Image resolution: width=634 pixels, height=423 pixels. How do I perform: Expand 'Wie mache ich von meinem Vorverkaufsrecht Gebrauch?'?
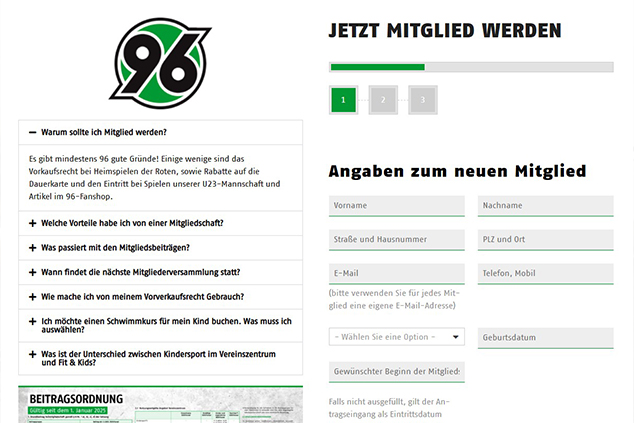tap(161, 297)
